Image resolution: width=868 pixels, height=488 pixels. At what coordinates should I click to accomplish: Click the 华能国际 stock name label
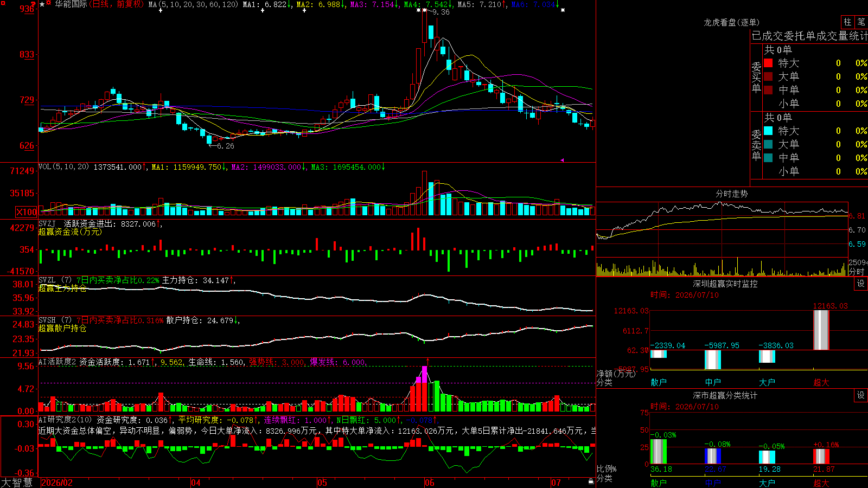tap(71, 4)
